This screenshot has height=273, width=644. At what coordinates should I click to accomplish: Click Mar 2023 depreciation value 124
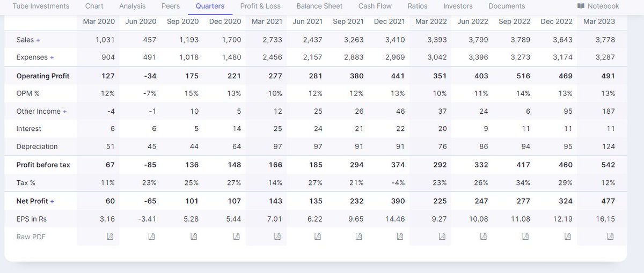609,146
